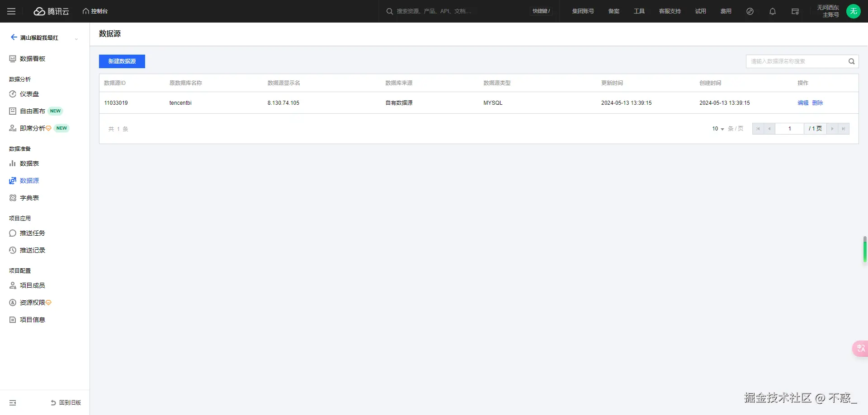
Task: Click the 创建时间 column header
Action: point(710,83)
